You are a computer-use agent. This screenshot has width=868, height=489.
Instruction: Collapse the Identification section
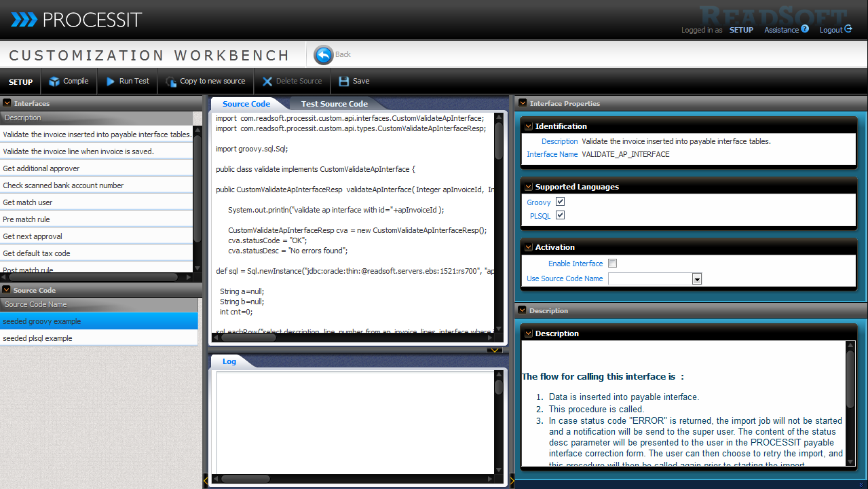[529, 126]
